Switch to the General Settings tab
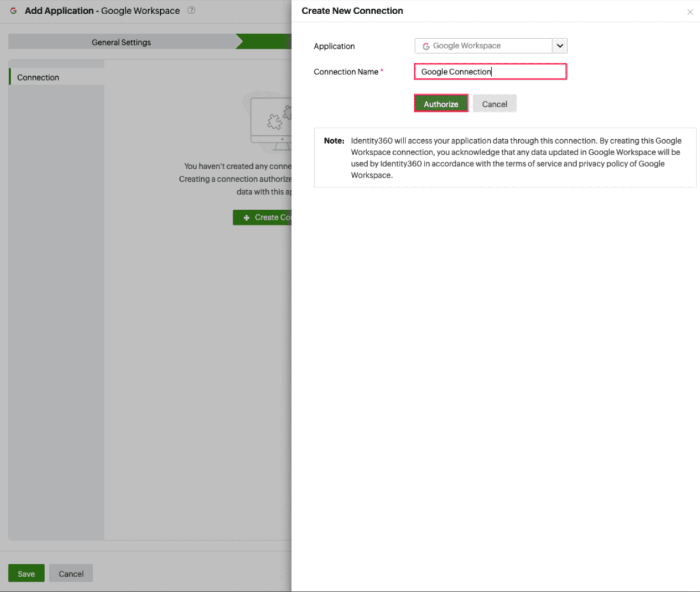The height and width of the screenshot is (592, 700). [122, 41]
